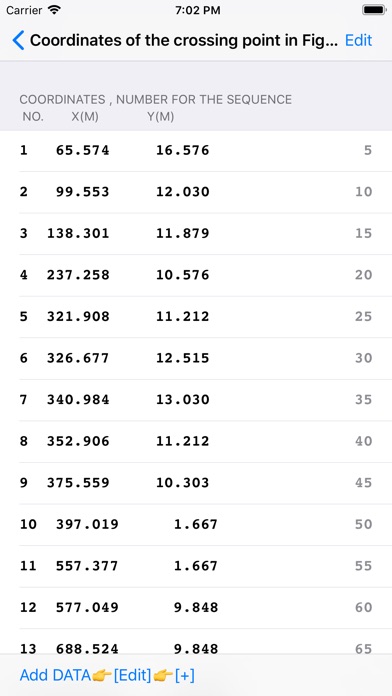This screenshot has height=696, width=392.
Task: Select row 1 with X 65.574
Action: 196,151
